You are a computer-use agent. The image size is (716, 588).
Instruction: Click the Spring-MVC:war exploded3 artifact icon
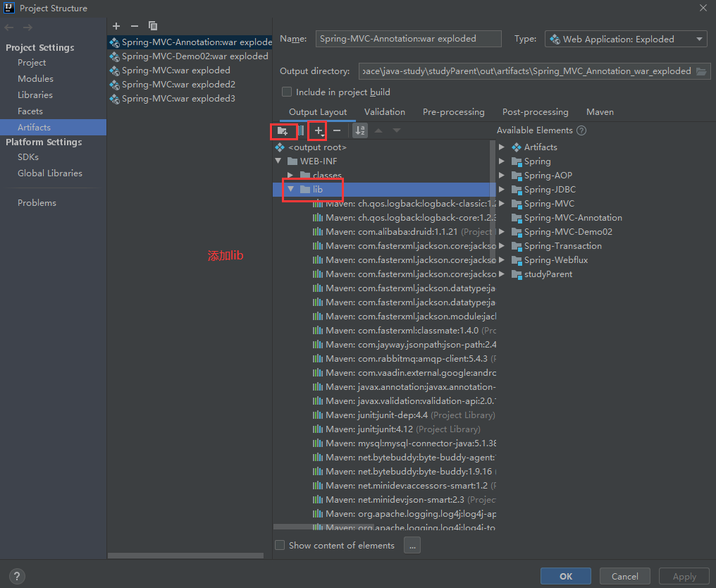115,99
